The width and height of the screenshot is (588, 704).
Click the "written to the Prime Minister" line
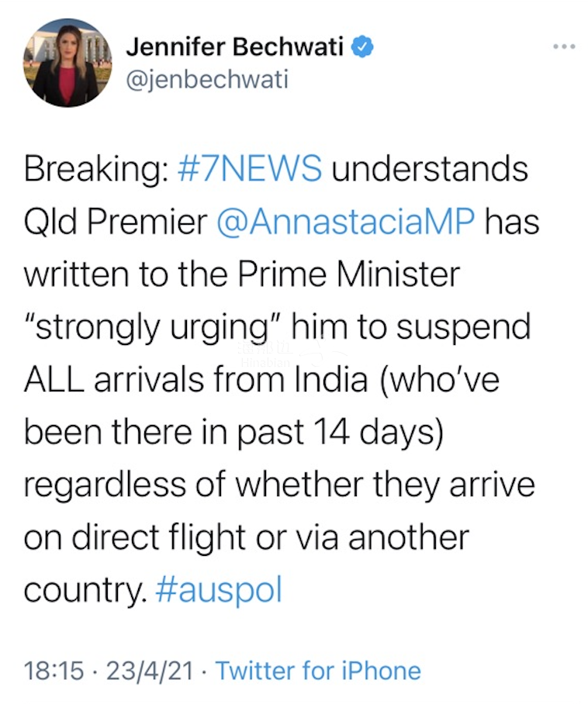[242, 274]
